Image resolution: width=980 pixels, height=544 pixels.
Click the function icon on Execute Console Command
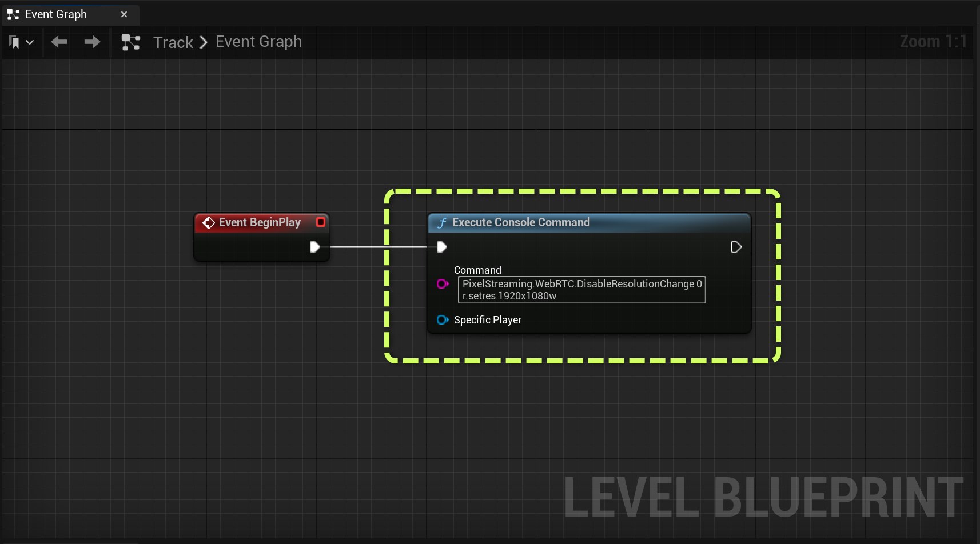pyautogui.click(x=441, y=223)
